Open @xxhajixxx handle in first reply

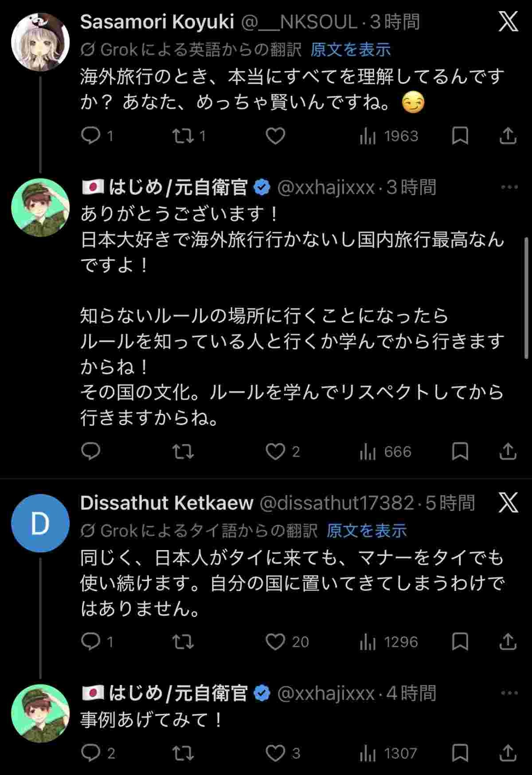click(x=326, y=188)
